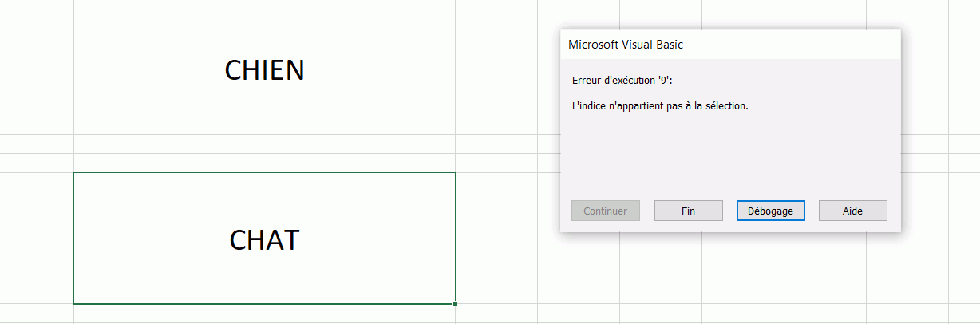Click the greyed-out Continuer button
Screen dimensions: 980x324
[605, 211]
